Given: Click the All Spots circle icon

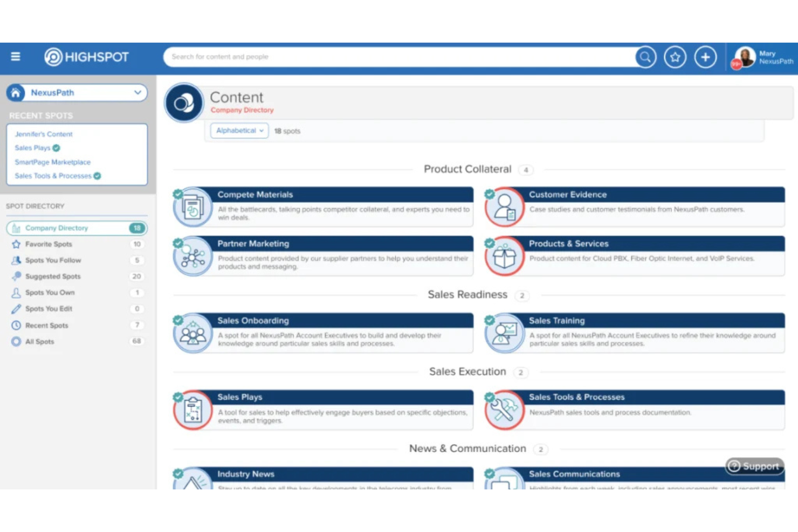Looking at the screenshot, I should [x=16, y=342].
